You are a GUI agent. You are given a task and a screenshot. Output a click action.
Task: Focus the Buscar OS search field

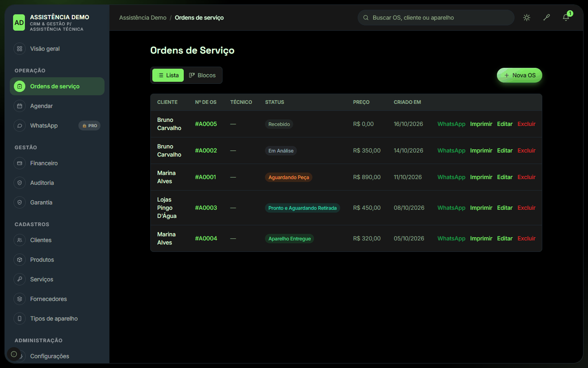pos(436,18)
